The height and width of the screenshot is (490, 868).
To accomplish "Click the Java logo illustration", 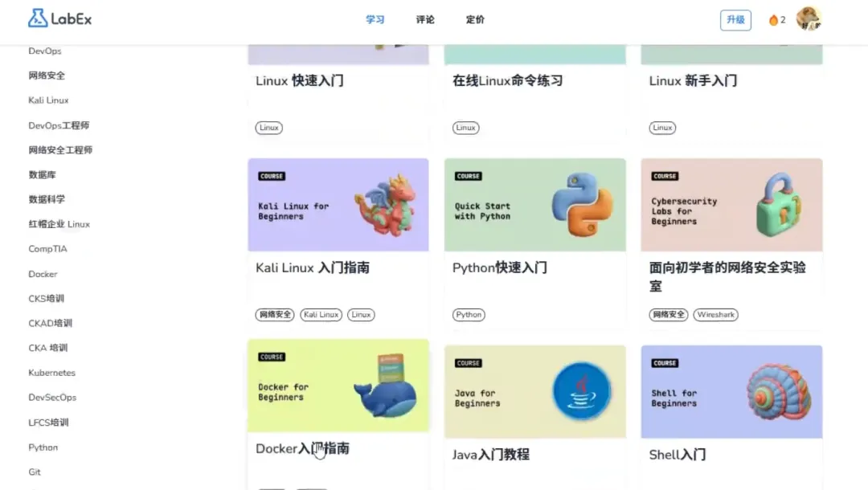I will [x=582, y=390].
